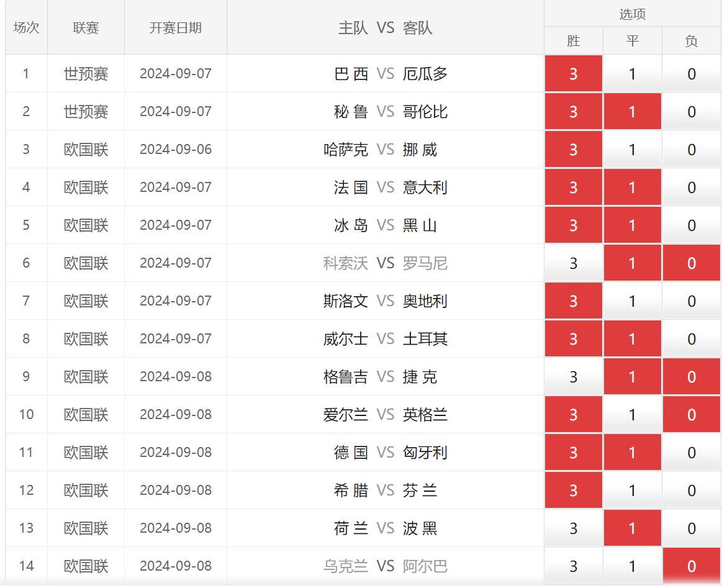Toggle draw (1) for 威尔士 VS 土耳其
This screenshot has height=588, width=722.
coord(632,339)
